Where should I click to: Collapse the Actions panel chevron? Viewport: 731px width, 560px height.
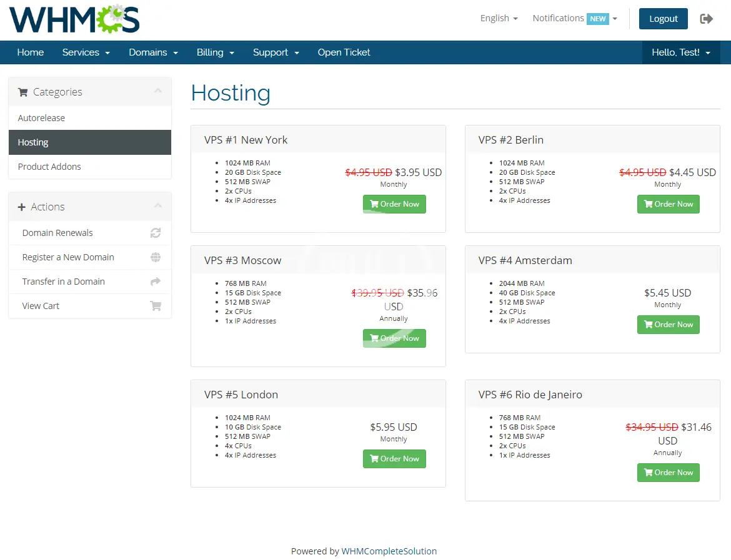coord(158,206)
